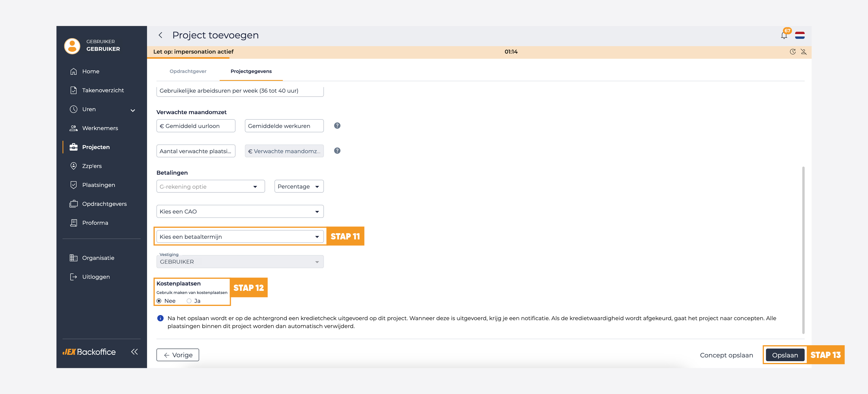Screen dimensions: 868x394
Task: Click the 01:14 impersonation timer
Action: 511,52
